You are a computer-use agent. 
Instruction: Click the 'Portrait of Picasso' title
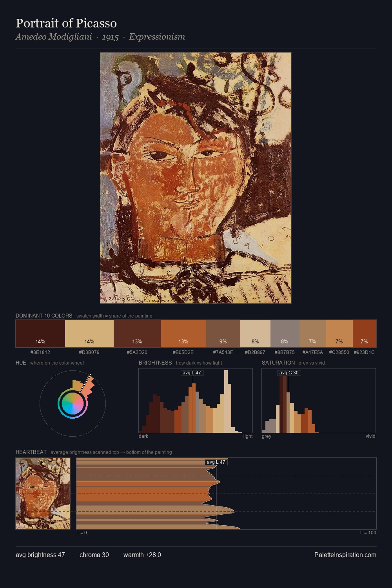66,23
